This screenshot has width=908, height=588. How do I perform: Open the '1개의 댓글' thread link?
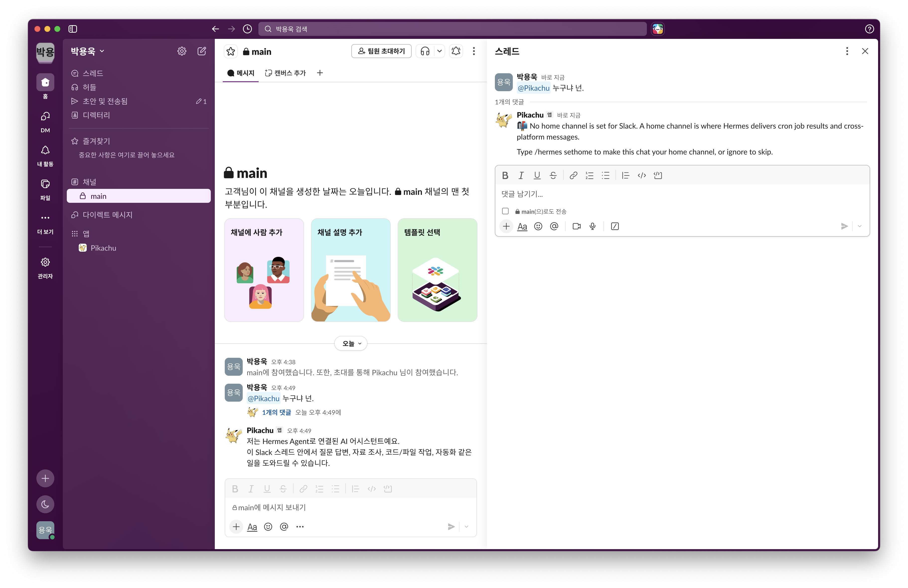click(x=277, y=413)
